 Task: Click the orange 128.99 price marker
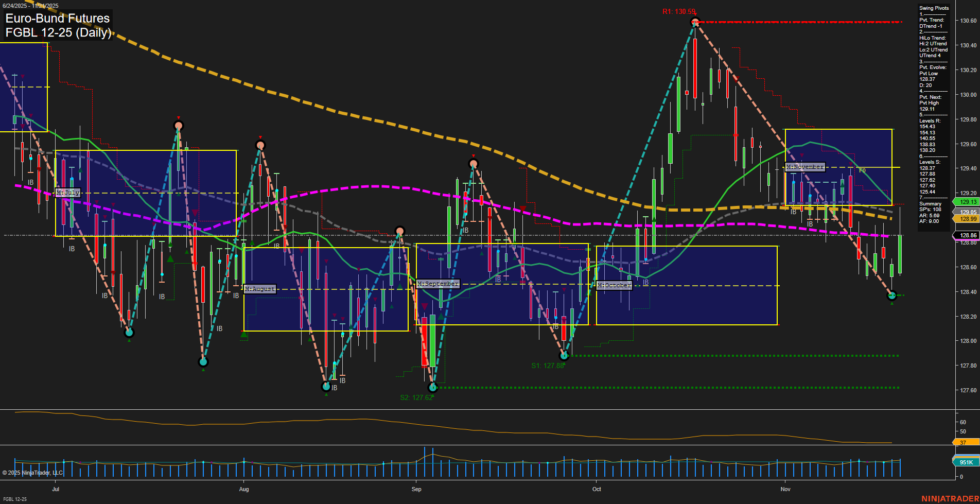[x=967, y=219]
